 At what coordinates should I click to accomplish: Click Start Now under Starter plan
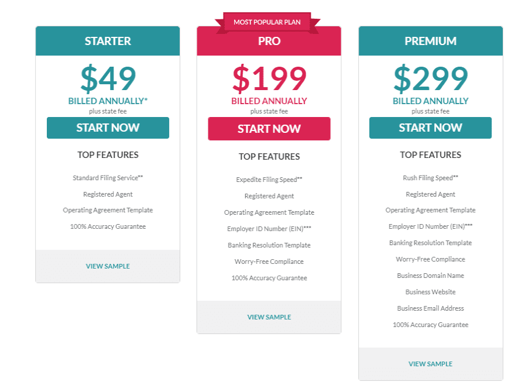pyautogui.click(x=108, y=128)
